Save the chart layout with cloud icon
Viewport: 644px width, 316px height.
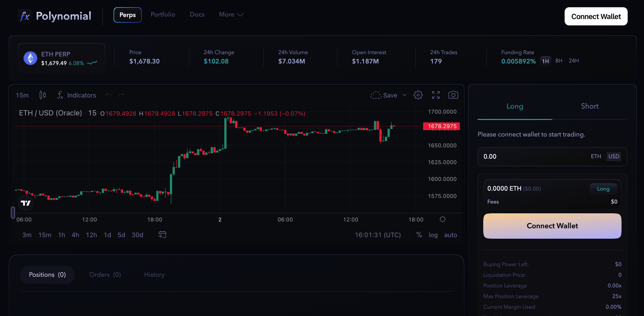click(x=384, y=95)
